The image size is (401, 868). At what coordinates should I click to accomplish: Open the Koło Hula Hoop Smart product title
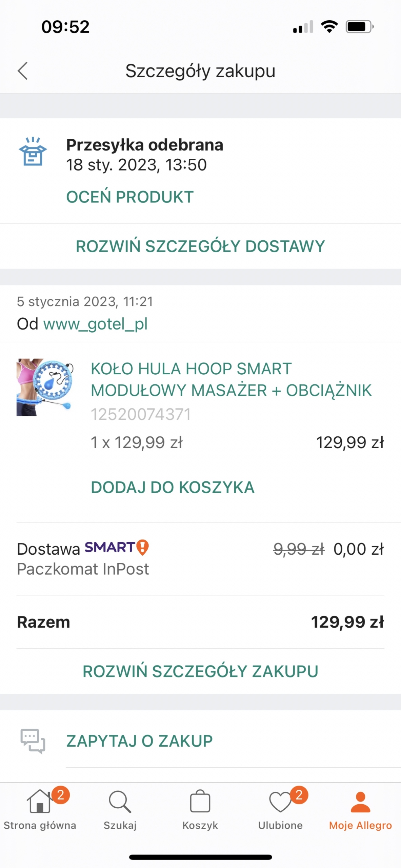231,379
